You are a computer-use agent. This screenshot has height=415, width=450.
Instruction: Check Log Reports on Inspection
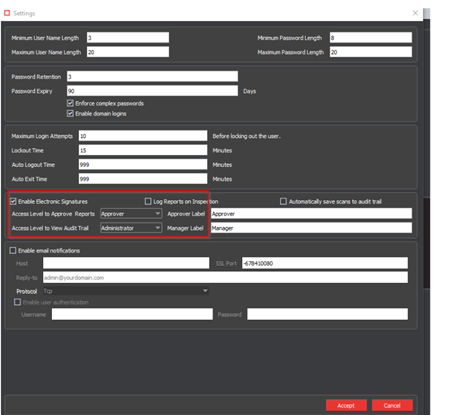click(x=148, y=201)
